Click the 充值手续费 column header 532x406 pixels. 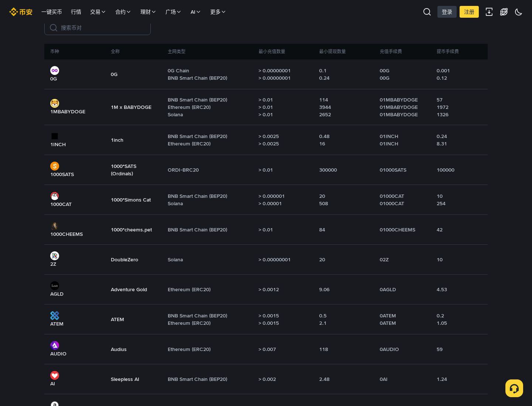pyautogui.click(x=391, y=51)
